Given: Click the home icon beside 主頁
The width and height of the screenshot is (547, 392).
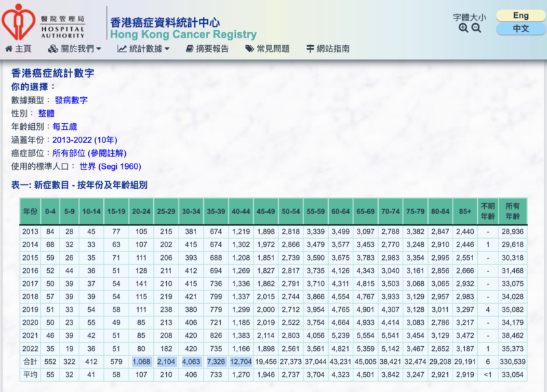Looking at the screenshot, I should coord(9,49).
